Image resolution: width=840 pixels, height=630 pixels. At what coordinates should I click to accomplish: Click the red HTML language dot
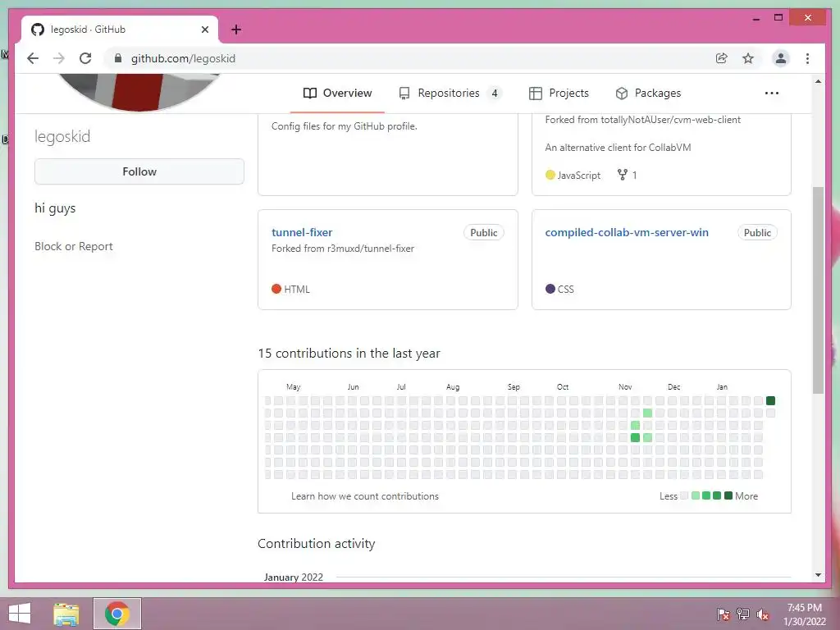[x=276, y=289]
